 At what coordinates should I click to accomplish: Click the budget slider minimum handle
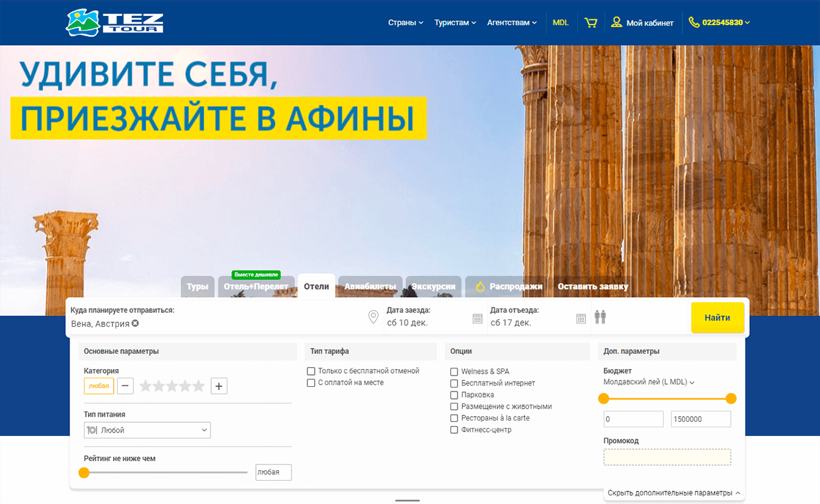603,398
